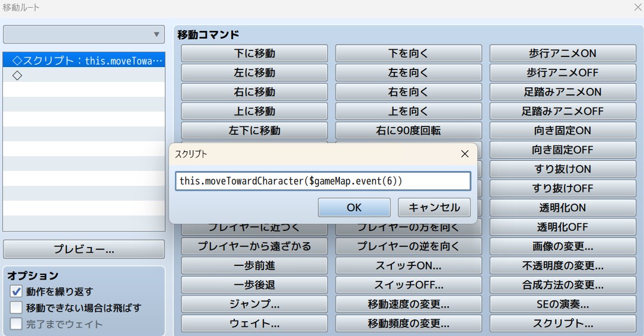Click 向き固定OFF command button
The image size is (644, 336).
(x=563, y=150)
